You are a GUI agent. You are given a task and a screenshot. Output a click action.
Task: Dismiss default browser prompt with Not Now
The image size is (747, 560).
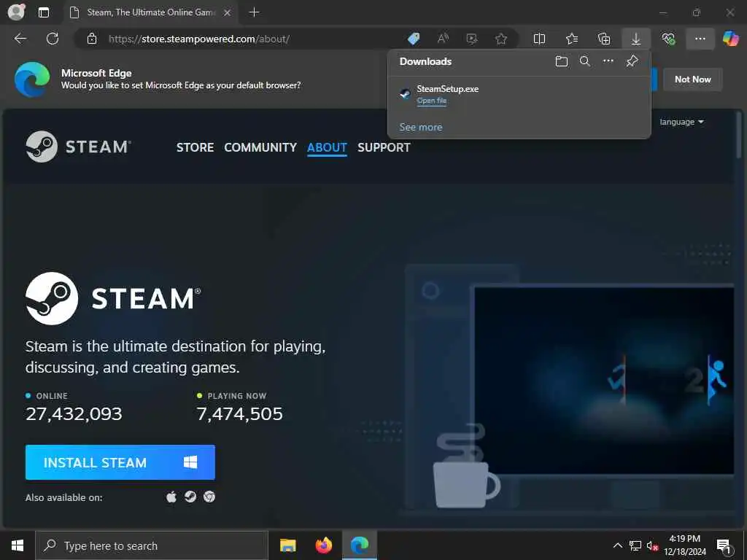tap(693, 79)
